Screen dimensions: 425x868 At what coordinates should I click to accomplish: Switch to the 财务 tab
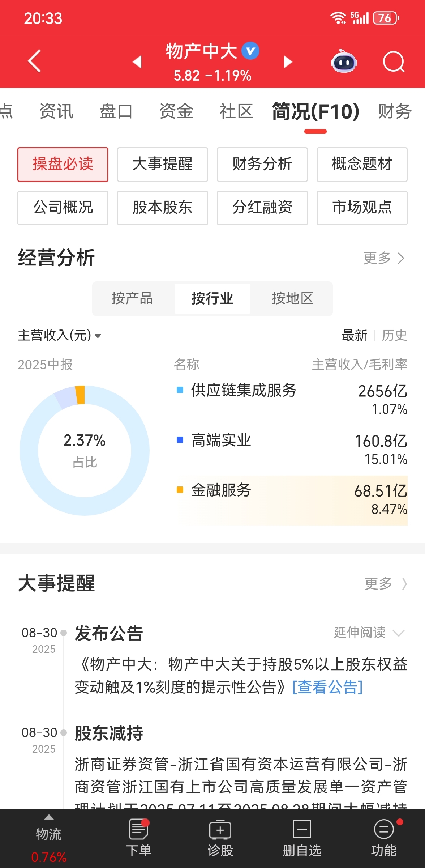[x=395, y=111]
